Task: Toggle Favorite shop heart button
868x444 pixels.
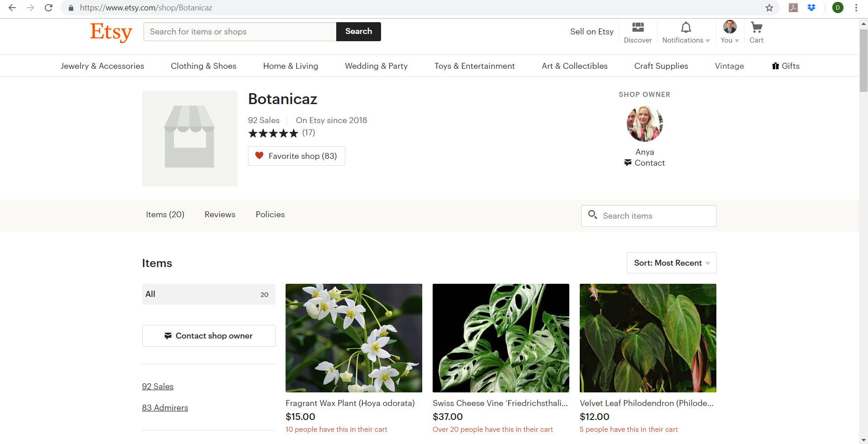Action: click(x=296, y=156)
